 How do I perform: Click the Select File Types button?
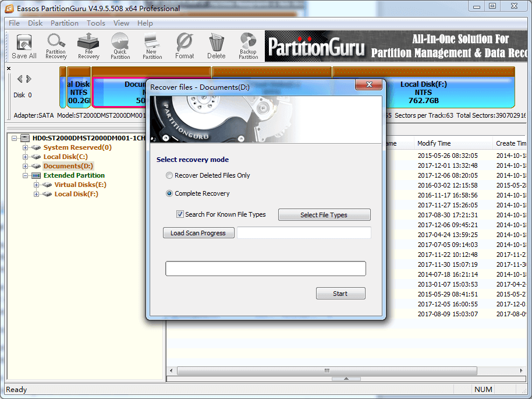[324, 215]
